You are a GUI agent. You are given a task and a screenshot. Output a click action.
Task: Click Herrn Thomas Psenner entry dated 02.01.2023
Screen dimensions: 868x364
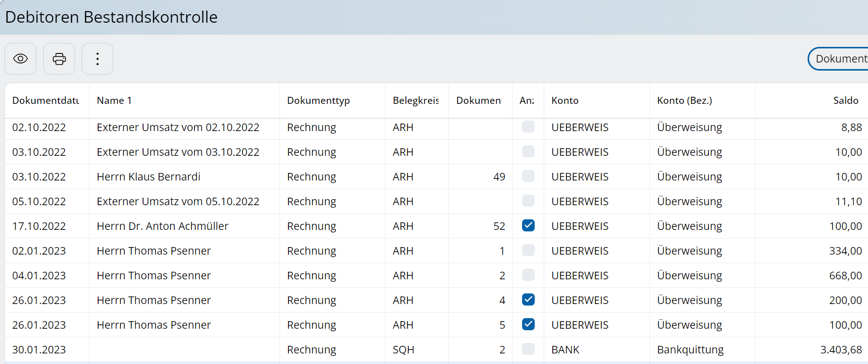154,251
